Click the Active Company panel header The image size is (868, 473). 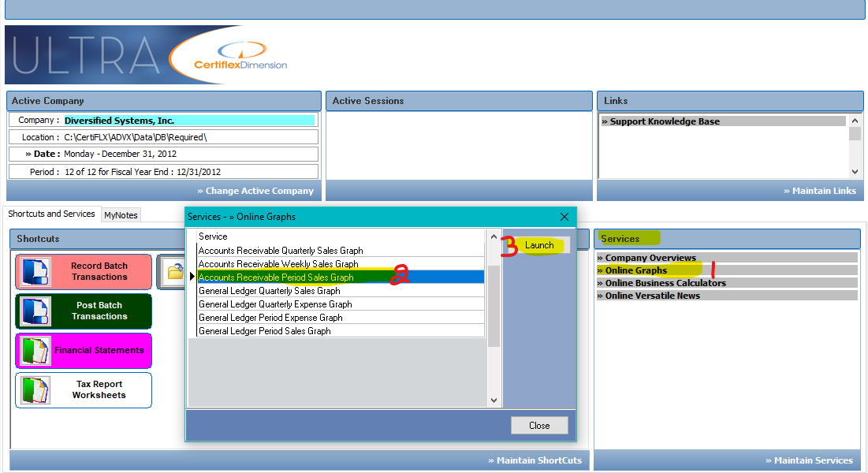[164, 101]
